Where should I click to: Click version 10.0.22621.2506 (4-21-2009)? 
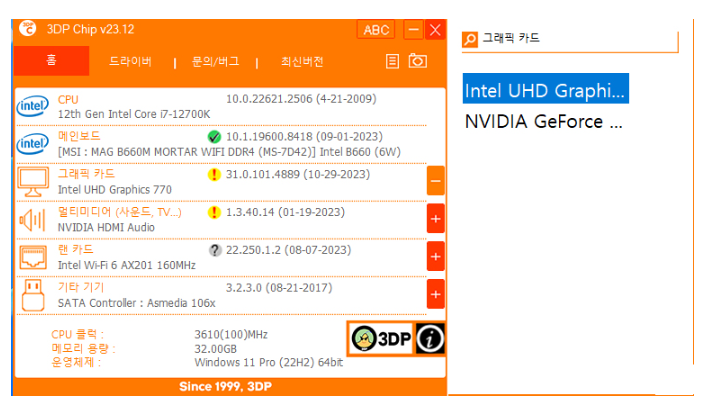[301, 99]
